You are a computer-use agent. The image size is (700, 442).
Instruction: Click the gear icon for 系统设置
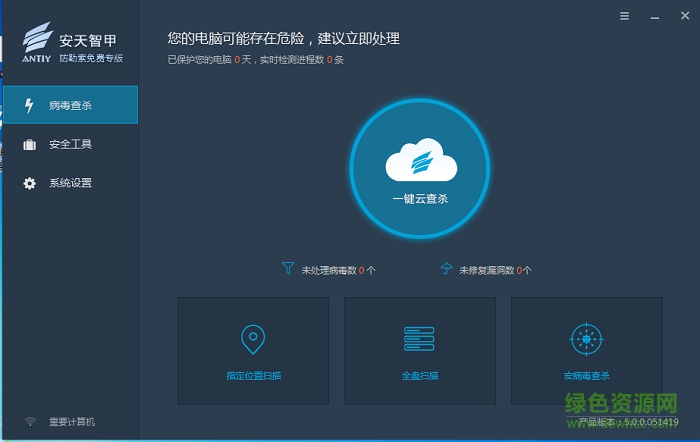click(29, 183)
